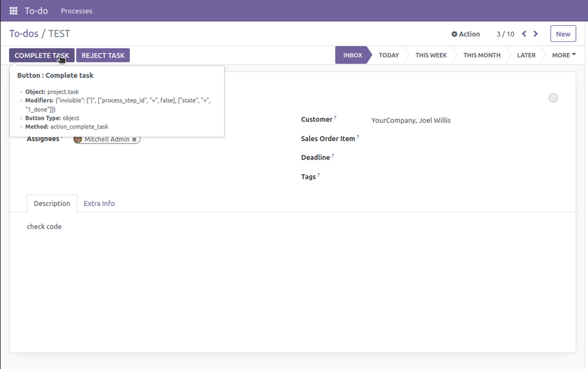588x369 pixels.
Task: Click the Customer field value
Action: pos(411,121)
